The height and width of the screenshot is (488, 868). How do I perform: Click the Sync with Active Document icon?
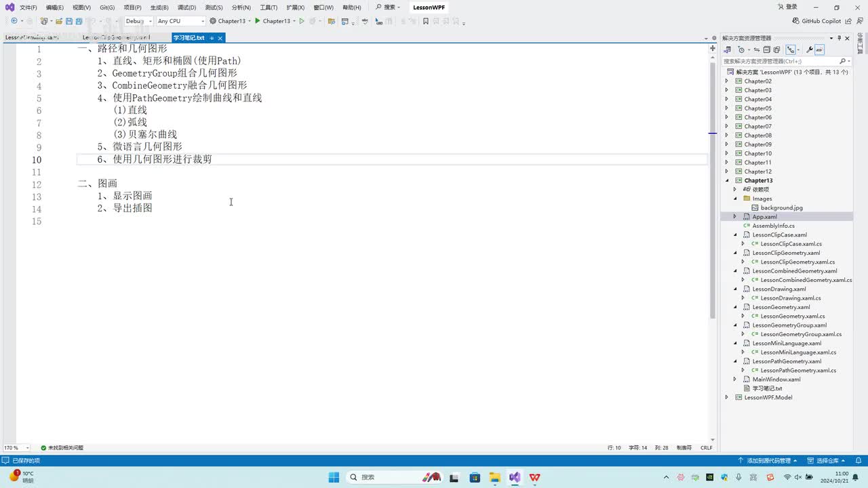click(x=757, y=49)
